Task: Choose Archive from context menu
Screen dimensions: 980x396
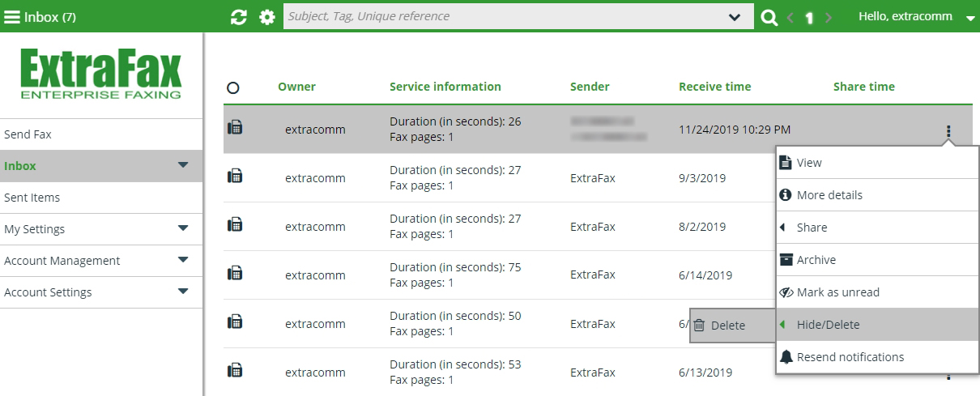Action: coord(877,260)
